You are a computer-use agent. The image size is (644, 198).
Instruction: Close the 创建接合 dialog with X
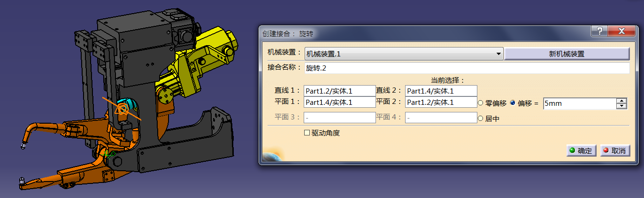(621, 32)
